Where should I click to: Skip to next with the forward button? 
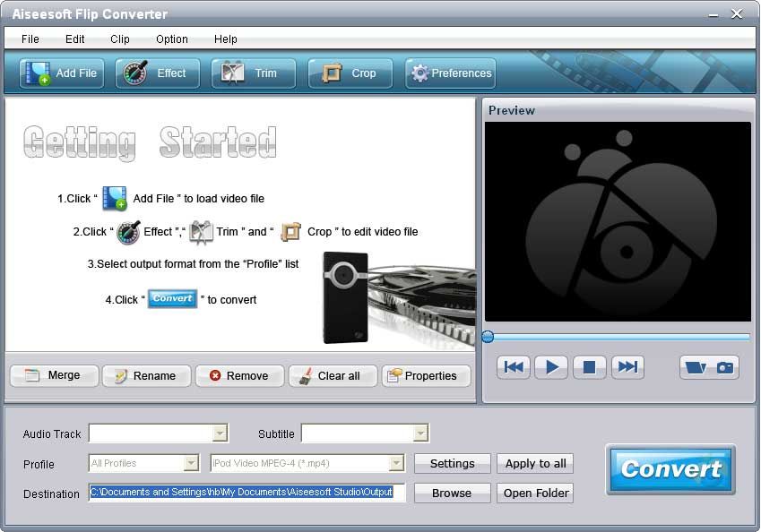pos(627,366)
